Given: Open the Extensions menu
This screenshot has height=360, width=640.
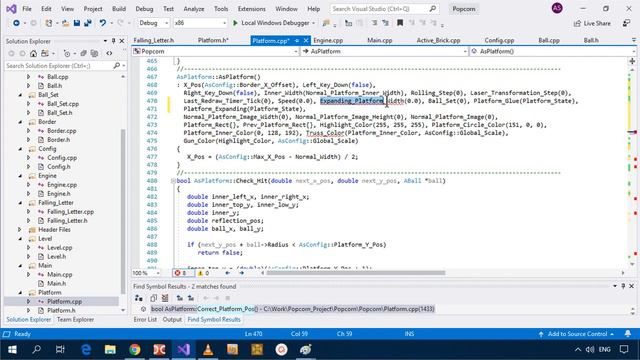Looking at the screenshot, I should pyautogui.click(x=251, y=9).
